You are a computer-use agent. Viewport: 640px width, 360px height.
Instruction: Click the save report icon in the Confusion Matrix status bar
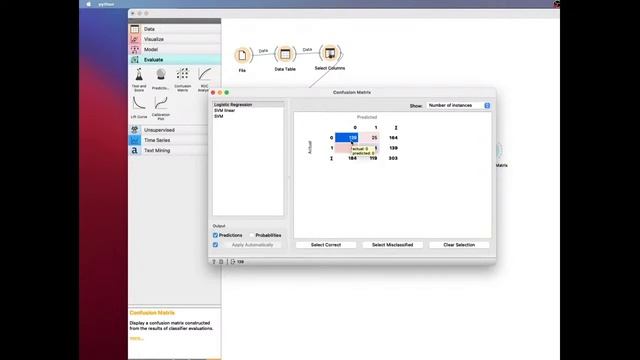(x=221, y=262)
